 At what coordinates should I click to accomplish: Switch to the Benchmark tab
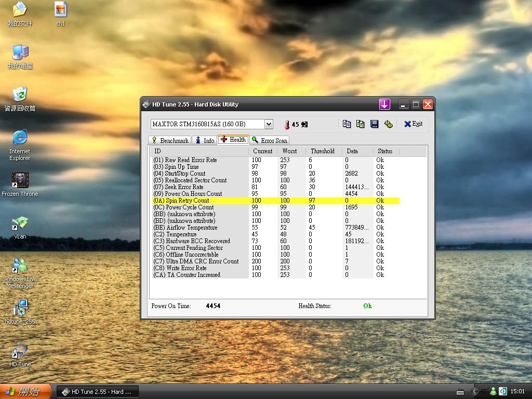click(x=169, y=140)
